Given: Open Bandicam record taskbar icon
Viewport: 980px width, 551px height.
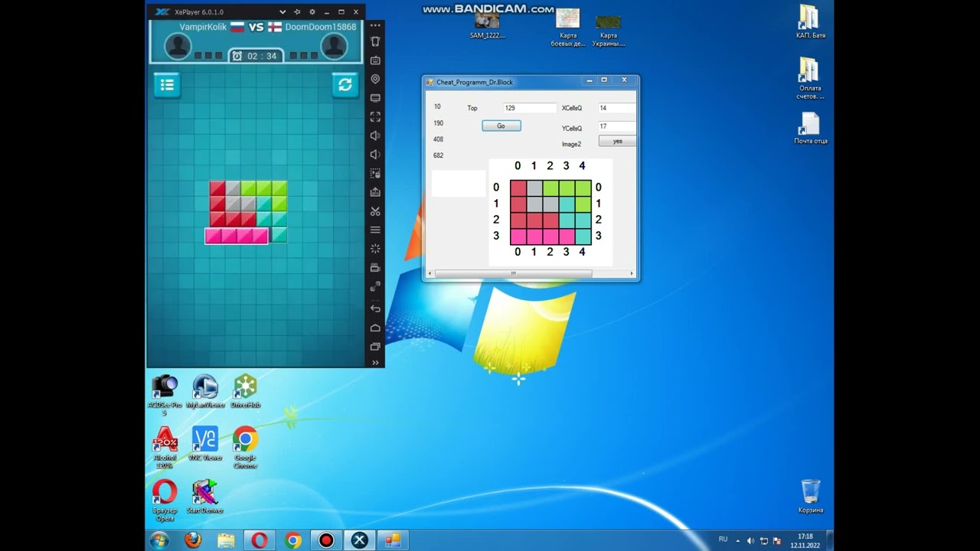Looking at the screenshot, I should point(326,540).
